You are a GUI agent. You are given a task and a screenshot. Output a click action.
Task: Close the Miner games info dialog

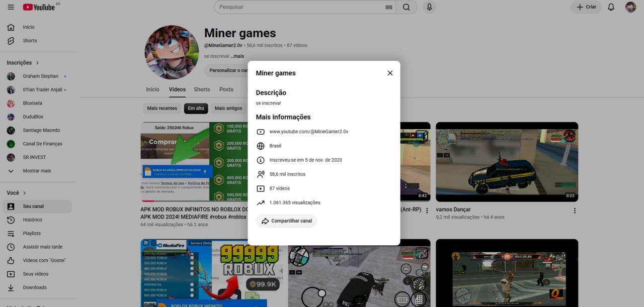[390, 73]
